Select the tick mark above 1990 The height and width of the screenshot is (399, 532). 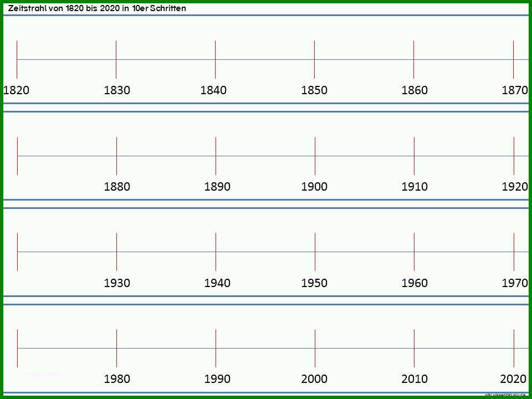(216, 348)
